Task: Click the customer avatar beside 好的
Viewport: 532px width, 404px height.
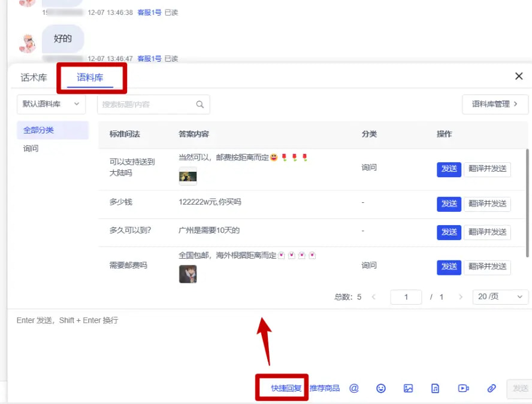Action: point(28,43)
